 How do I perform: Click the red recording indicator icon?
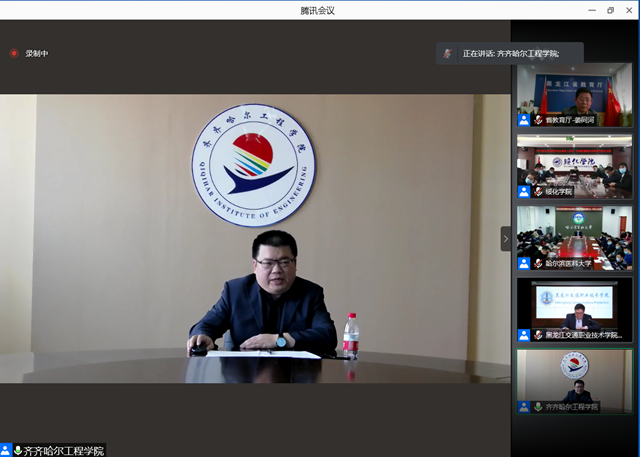pyautogui.click(x=14, y=53)
